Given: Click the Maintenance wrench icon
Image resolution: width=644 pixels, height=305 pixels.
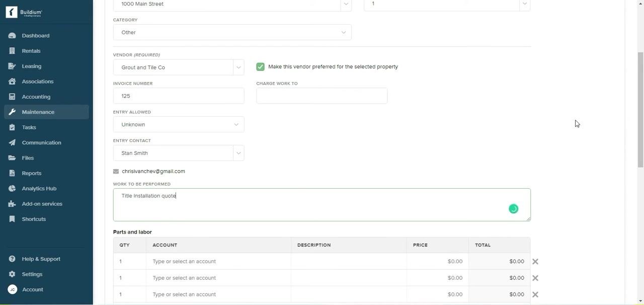Looking at the screenshot, I should point(12,112).
